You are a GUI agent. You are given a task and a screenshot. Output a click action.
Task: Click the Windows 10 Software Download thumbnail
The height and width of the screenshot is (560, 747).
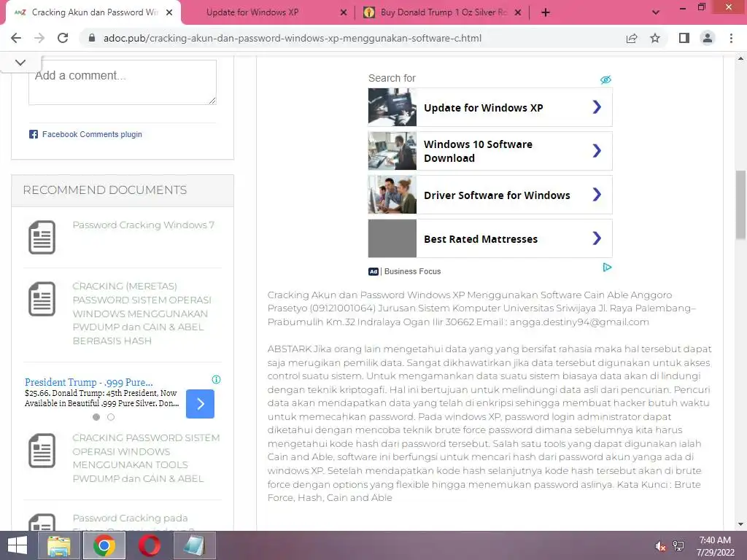coord(392,151)
